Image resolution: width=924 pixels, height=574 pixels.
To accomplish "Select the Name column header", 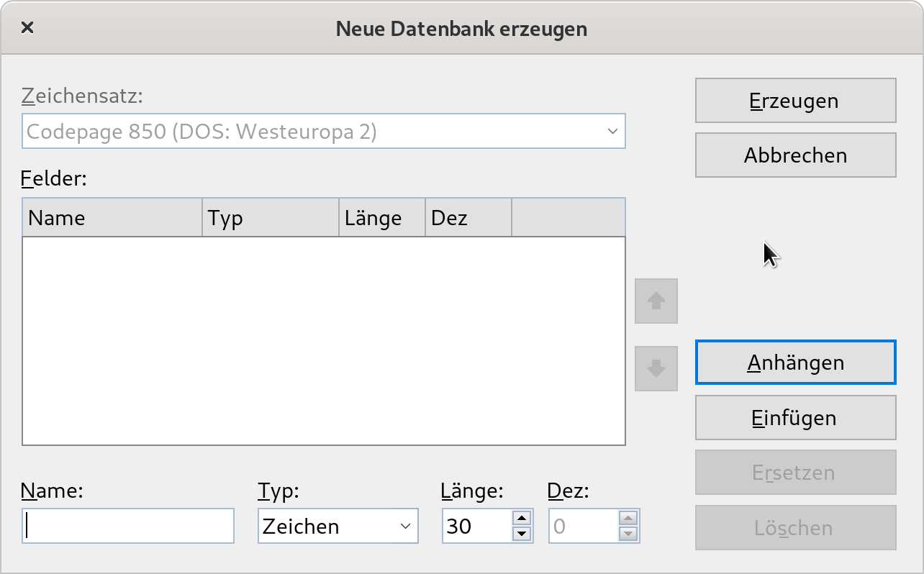I will 112,217.
